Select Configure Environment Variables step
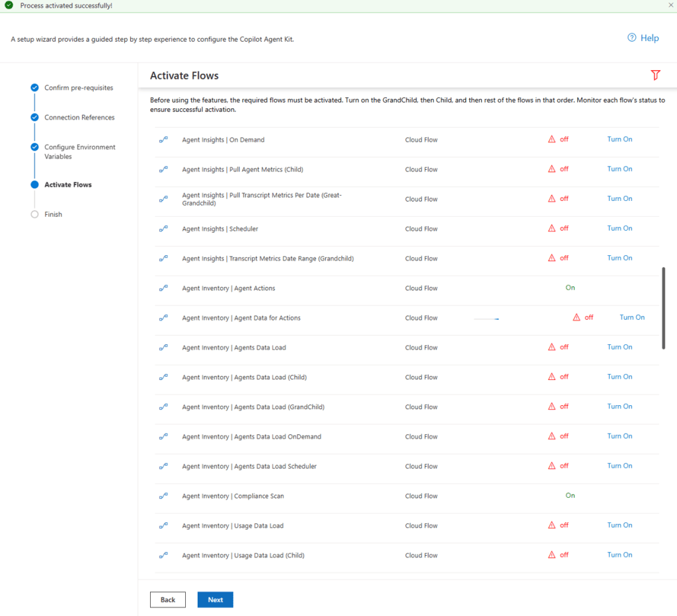 (x=80, y=151)
